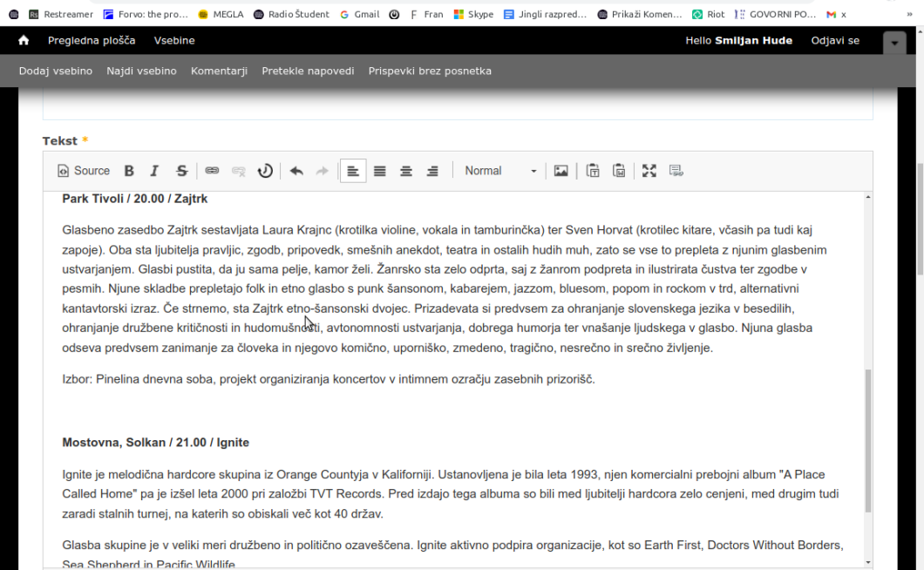
Task: Click the Odjavi se logout link
Action: pyautogui.click(x=835, y=41)
